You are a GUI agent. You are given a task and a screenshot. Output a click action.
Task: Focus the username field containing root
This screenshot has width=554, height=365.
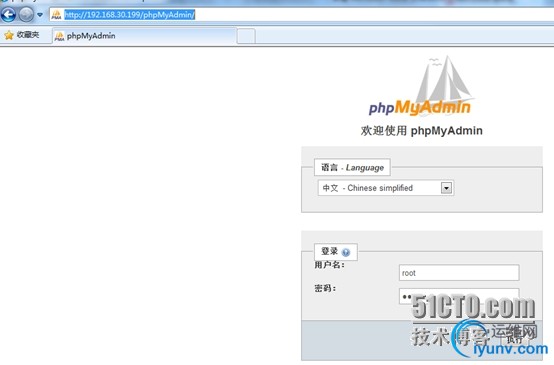coord(459,273)
